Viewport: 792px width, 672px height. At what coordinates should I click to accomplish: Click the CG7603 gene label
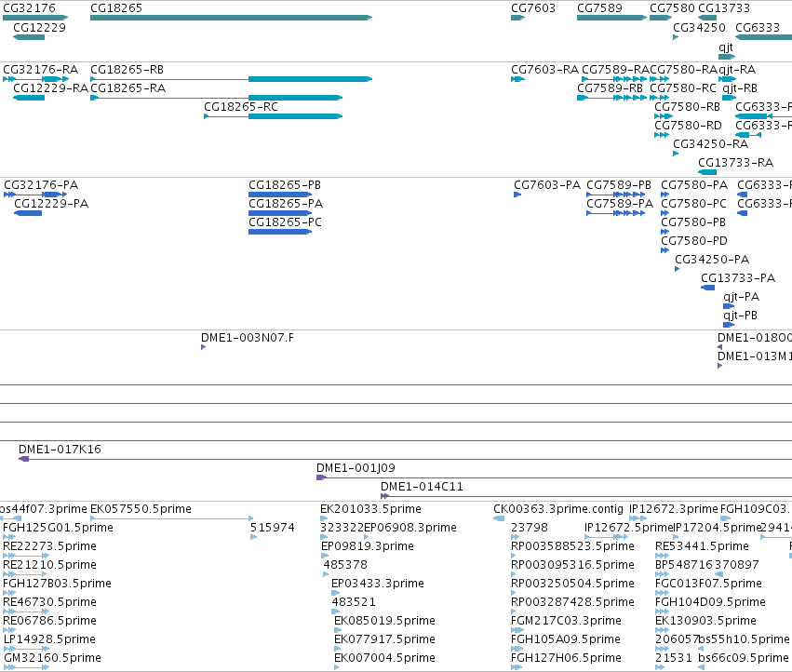(x=533, y=8)
